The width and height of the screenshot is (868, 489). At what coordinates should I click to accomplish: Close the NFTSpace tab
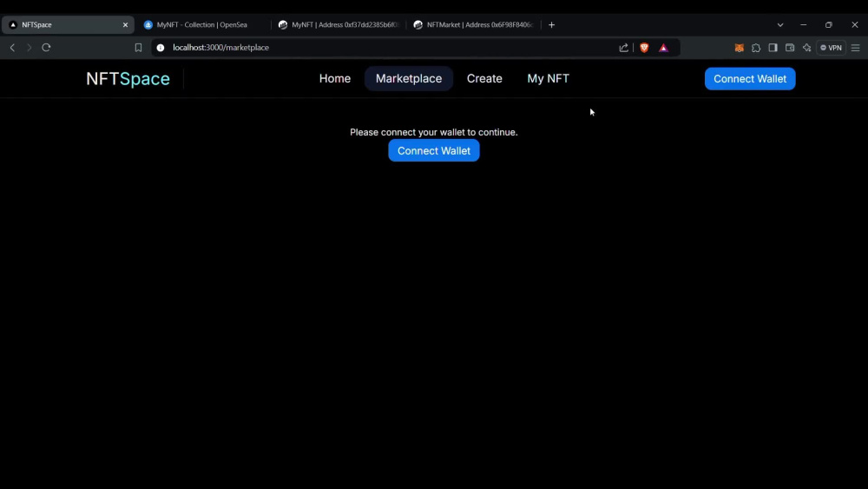(x=125, y=24)
